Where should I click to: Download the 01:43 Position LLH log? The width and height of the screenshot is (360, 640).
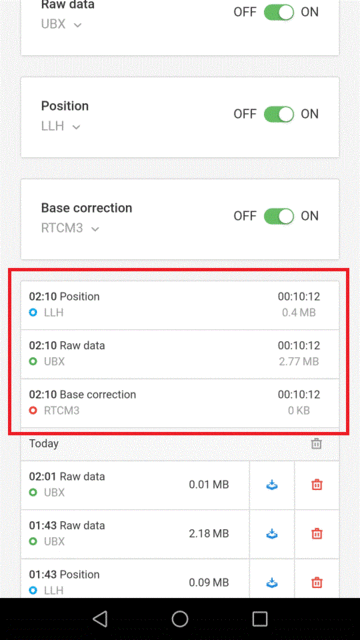[x=272, y=583]
